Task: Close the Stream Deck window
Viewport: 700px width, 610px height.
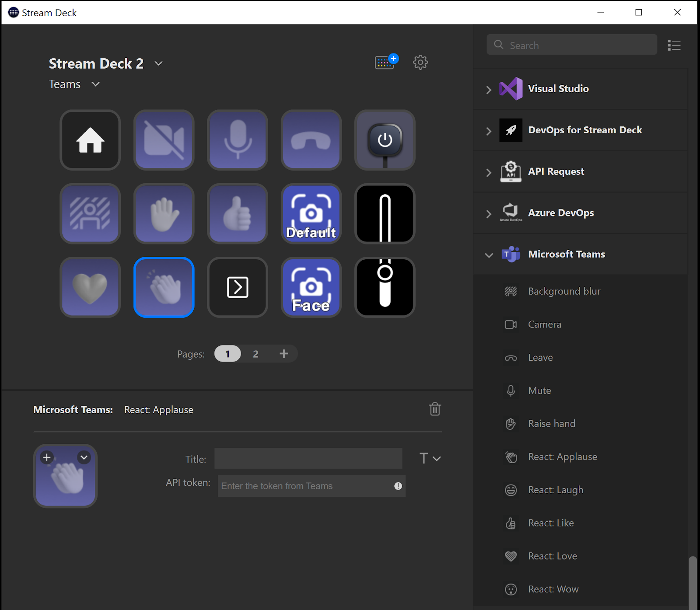Action: click(677, 12)
